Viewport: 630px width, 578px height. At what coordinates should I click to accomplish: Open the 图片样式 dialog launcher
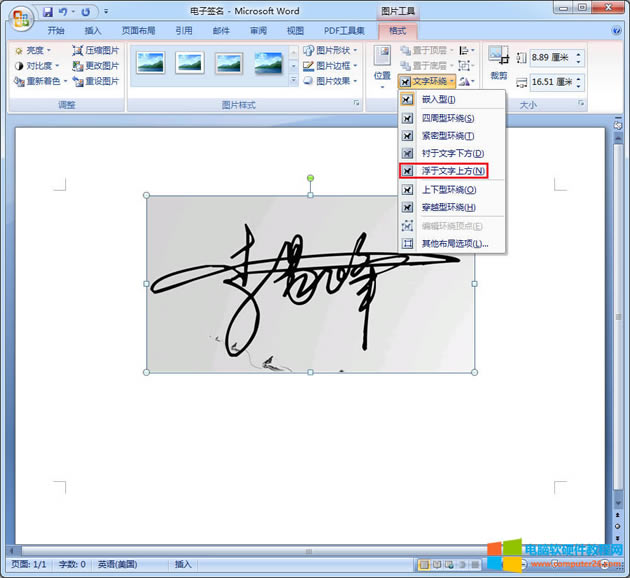tap(356, 103)
